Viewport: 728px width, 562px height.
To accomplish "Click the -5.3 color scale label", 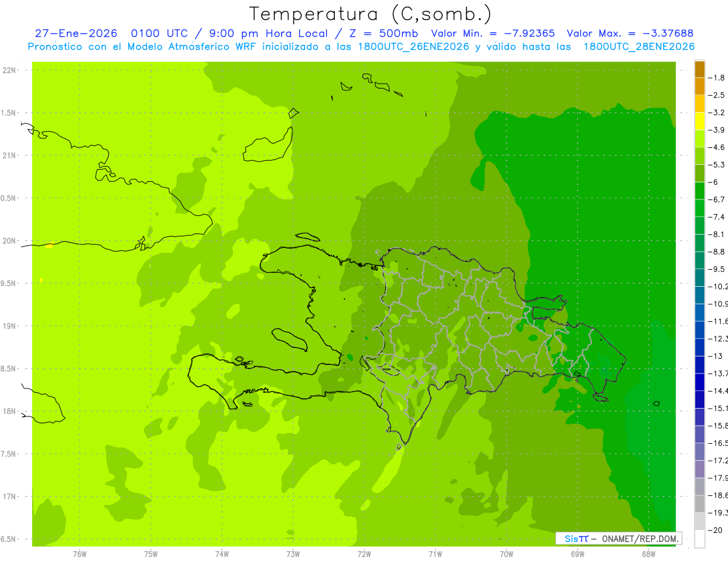I will (717, 165).
